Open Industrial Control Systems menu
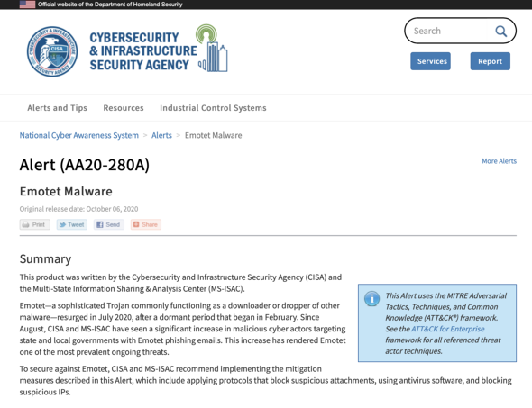Image resolution: width=532 pixels, height=408 pixels. [213, 108]
